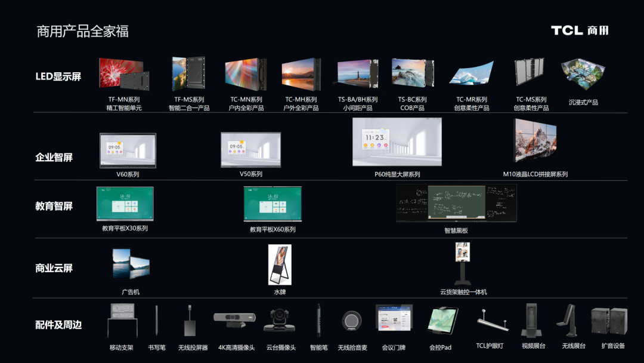The height and width of the screenshot is (363, 644).
Task: Click the 扩音设备 label text
Action: (613, 346)
